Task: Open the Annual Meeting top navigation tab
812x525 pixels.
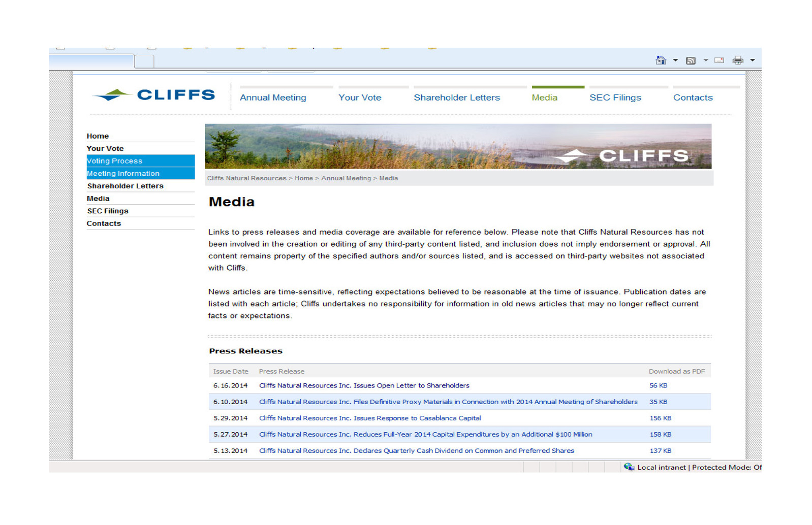Action: [x=273, y=97]
